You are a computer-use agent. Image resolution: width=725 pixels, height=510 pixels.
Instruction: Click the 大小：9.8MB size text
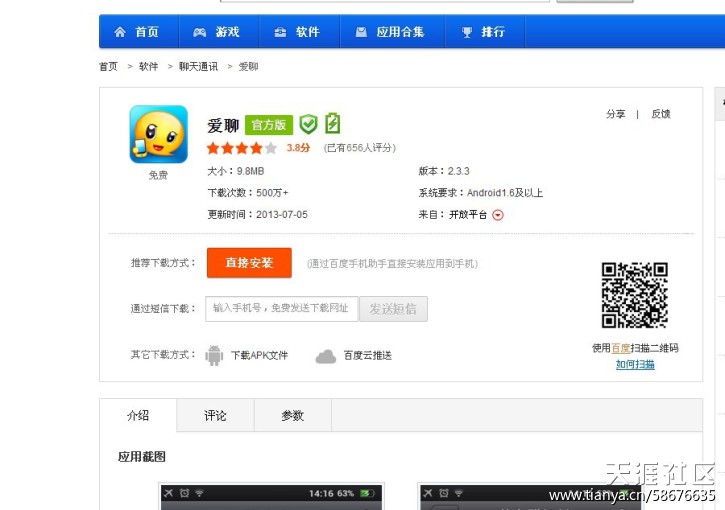(x=236, y=171)
